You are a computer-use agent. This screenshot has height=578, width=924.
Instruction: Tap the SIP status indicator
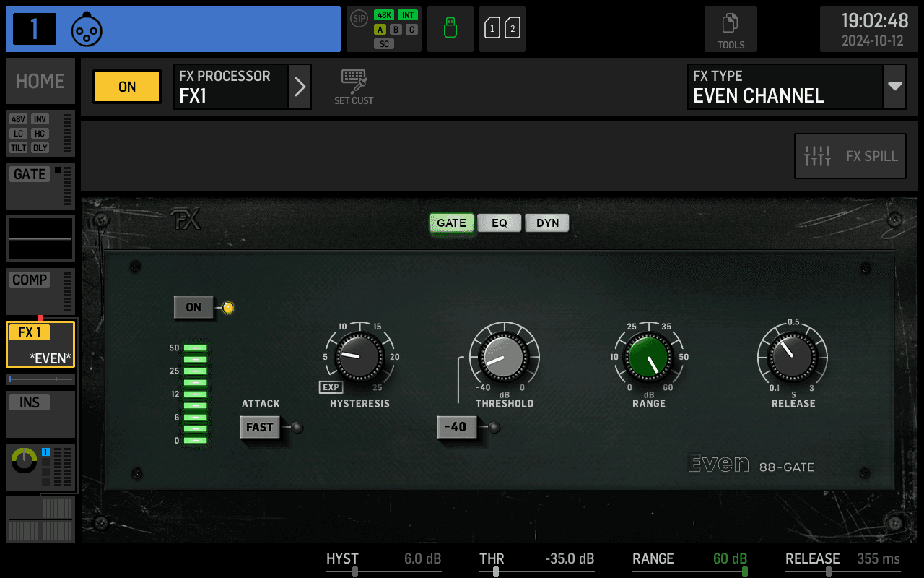[359, 18]
